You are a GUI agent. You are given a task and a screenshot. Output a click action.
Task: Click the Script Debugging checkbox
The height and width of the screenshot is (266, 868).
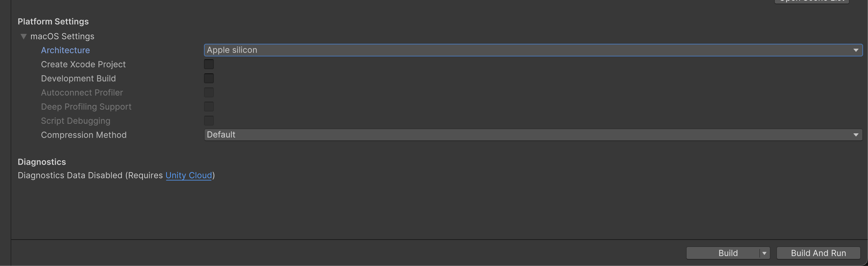click(209, 121)
